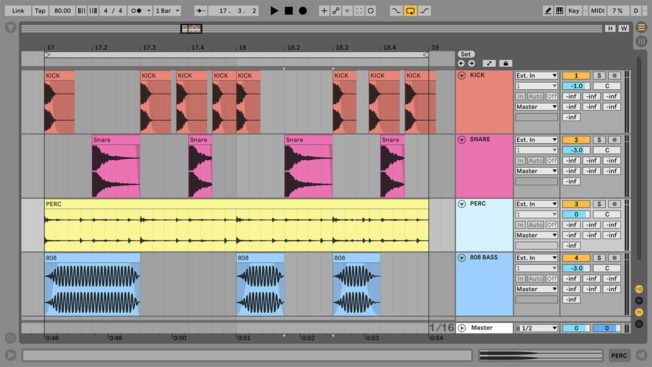The image size is (652, 367).
Task: Click the tempo field showing 80.00
Action: (x=62, y=11)
